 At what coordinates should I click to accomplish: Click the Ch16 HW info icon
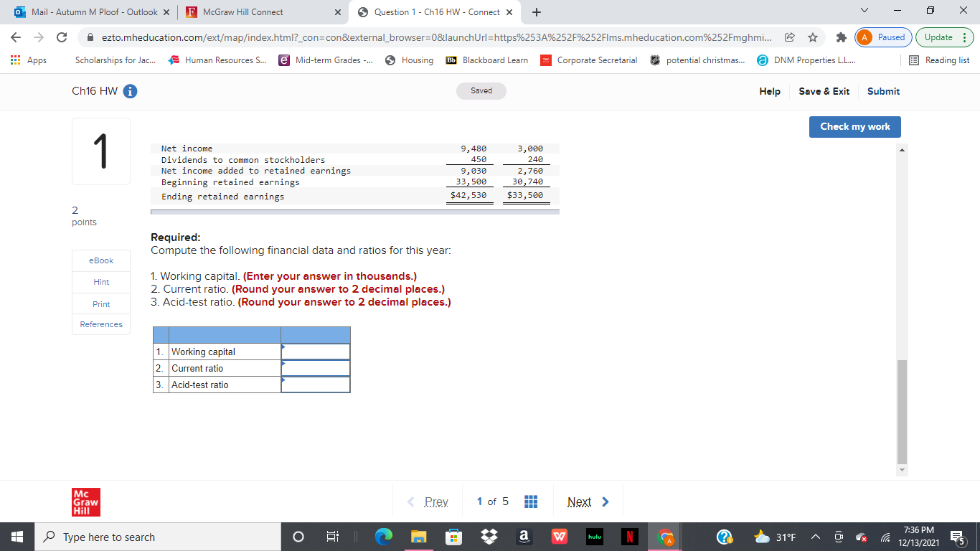click(x=131, y=91)
